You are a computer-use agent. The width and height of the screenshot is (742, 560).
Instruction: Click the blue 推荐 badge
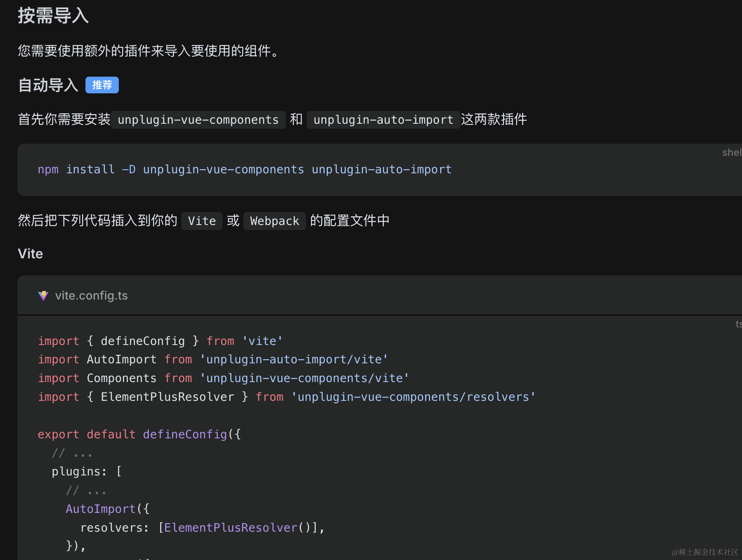(x=102, y=85)
